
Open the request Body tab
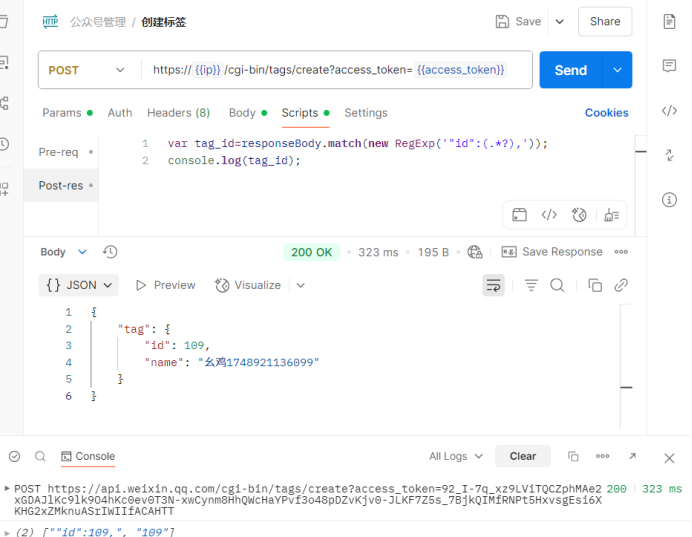point(248,113)
